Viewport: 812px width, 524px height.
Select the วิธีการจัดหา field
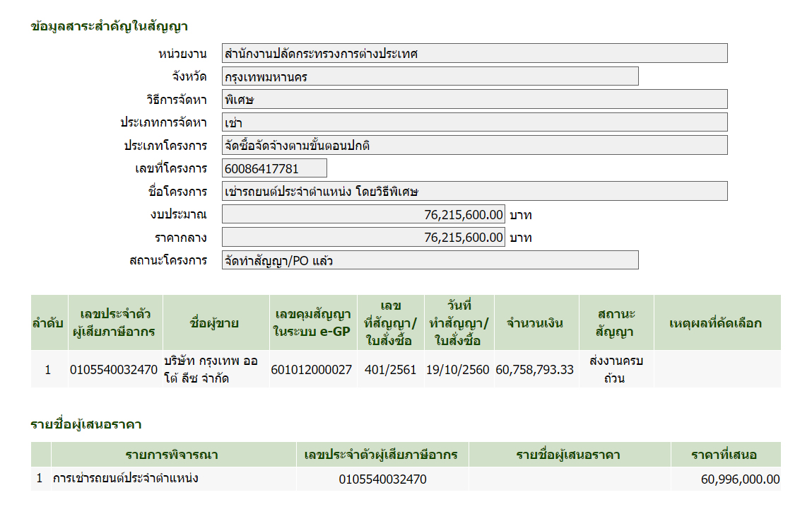[x=474, y=99]
